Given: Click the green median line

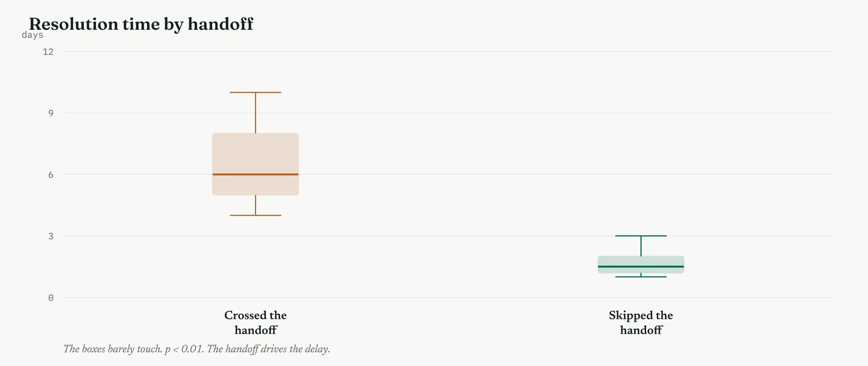Looking at the screenshot, I should (641, 267).
